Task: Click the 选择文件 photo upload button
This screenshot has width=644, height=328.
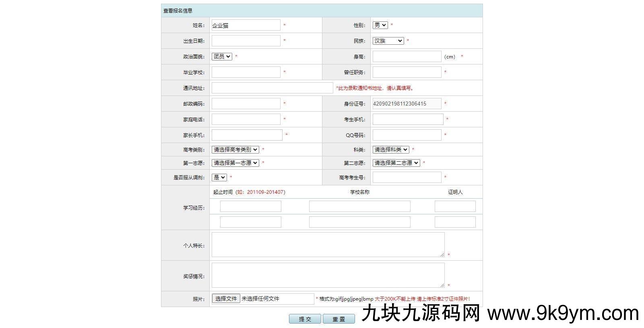Action: point(226,299)
